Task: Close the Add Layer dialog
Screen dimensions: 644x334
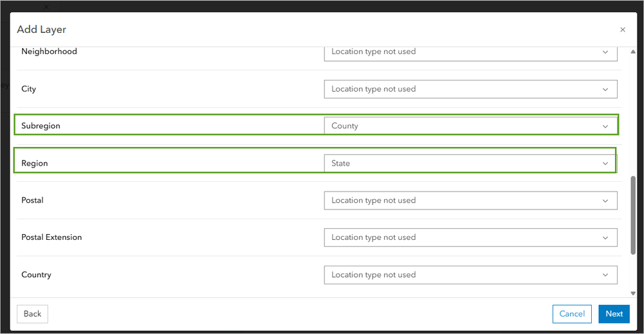Action: [x=622, y=30]
